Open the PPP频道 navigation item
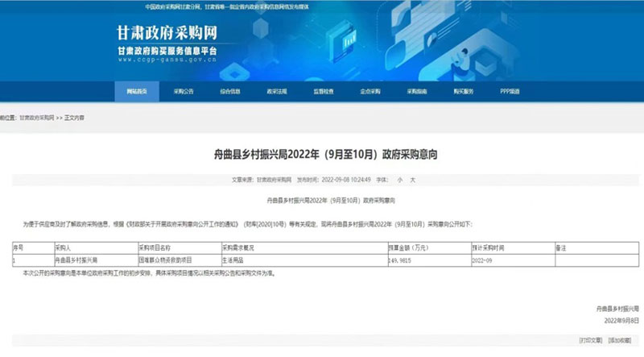Screen dimensions: 644x357 coord(510,92)
